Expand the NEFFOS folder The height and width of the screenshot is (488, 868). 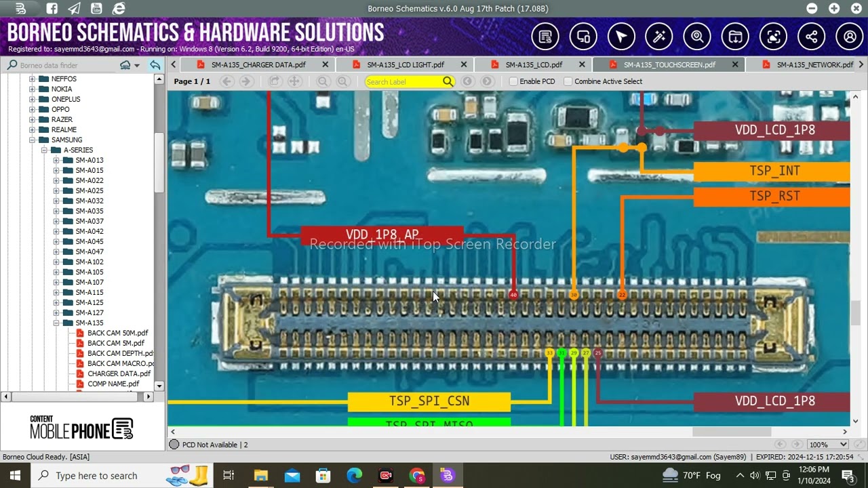click(32, 79)
